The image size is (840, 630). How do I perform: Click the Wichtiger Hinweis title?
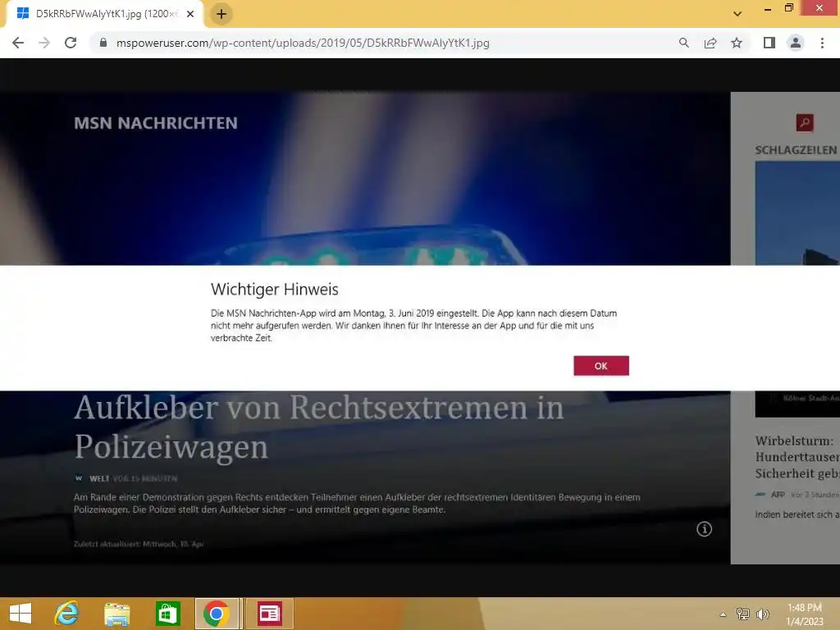pyautogui.click(x=274, y=290)
